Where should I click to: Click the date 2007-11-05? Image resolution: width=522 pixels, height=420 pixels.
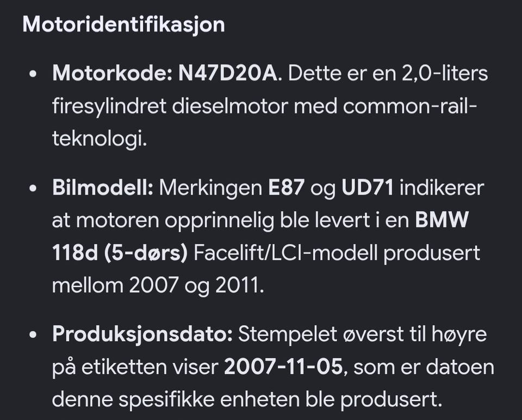coord(283,367)
